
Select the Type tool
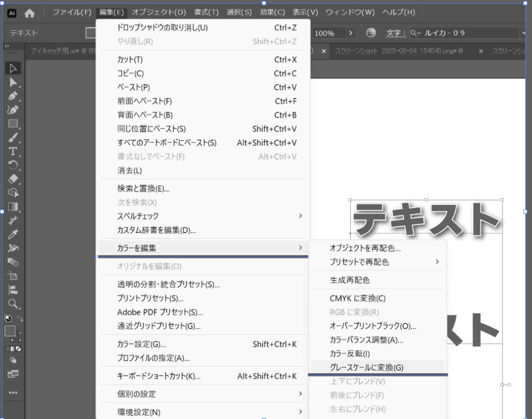point(13,152)
